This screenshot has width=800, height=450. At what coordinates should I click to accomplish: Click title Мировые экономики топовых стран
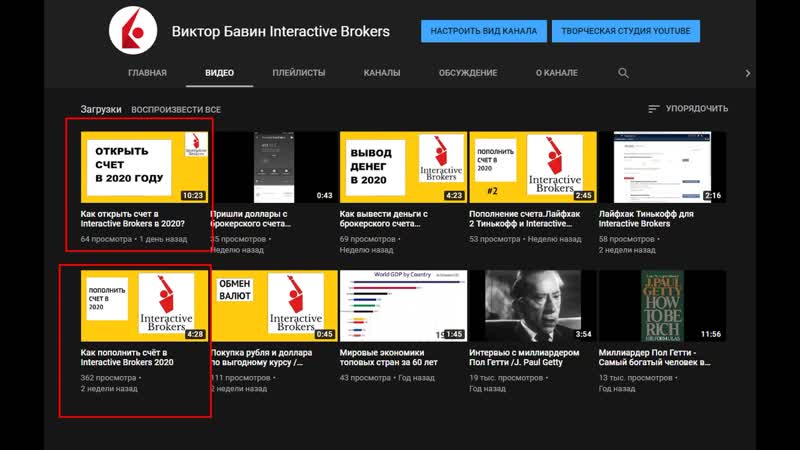pos(389,358)
